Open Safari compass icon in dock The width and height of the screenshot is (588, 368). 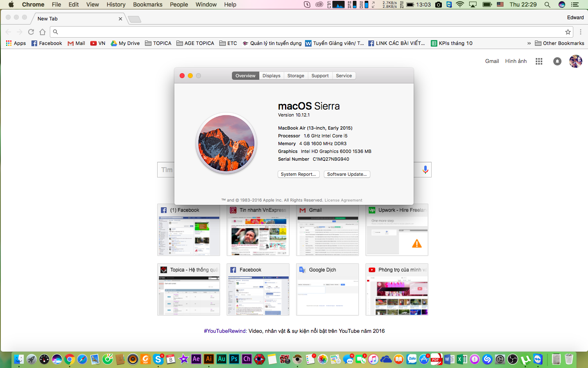point(82,359)
